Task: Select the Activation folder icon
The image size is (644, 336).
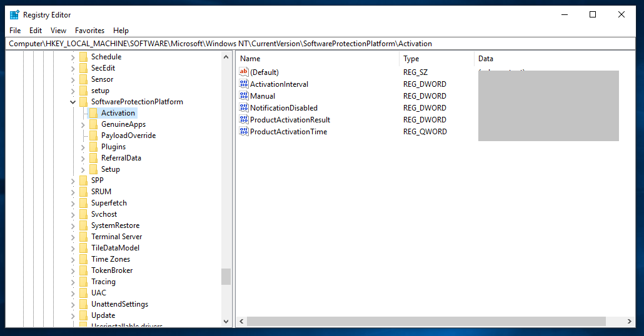Action: 94,113
